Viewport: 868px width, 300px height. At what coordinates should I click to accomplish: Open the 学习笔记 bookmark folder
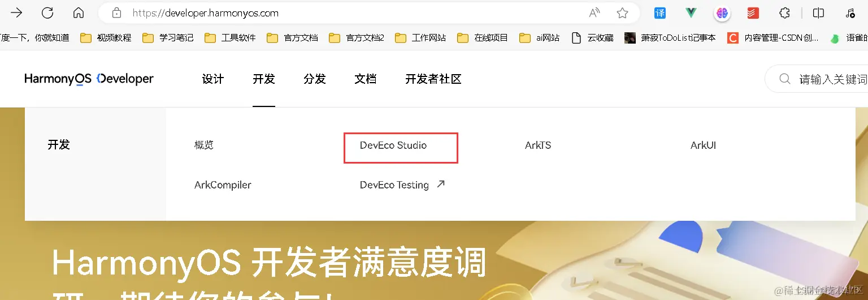[x=168, y=38]
